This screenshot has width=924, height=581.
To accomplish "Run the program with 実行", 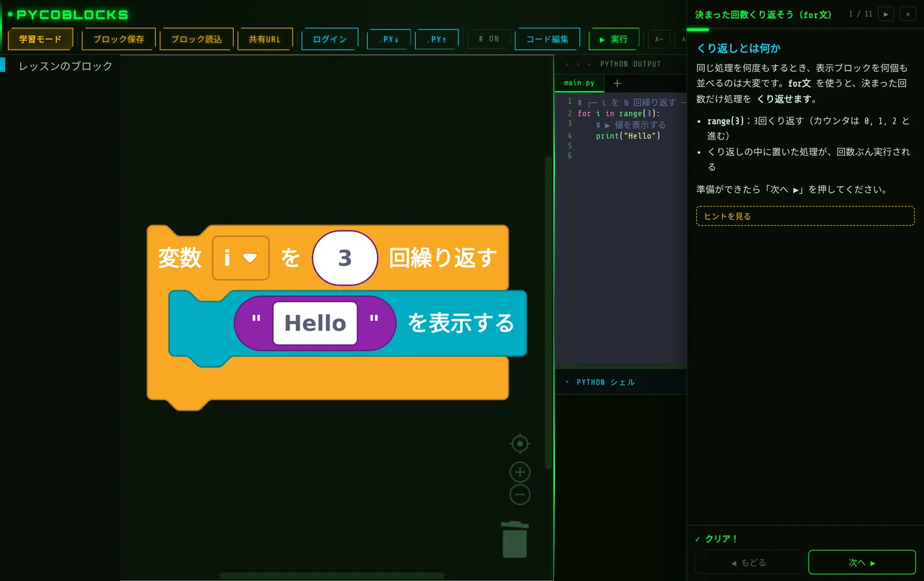I will (x=614, y=39).
